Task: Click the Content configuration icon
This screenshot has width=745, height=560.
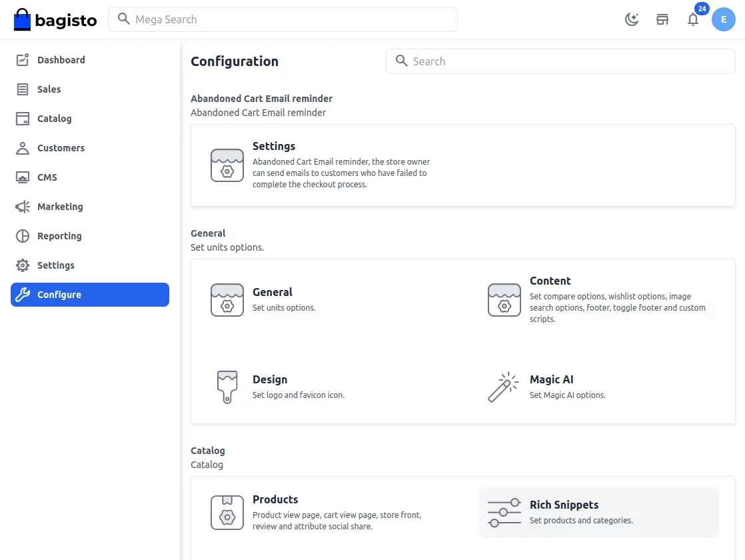Action: pyautogui.click(x=504, y=300)
